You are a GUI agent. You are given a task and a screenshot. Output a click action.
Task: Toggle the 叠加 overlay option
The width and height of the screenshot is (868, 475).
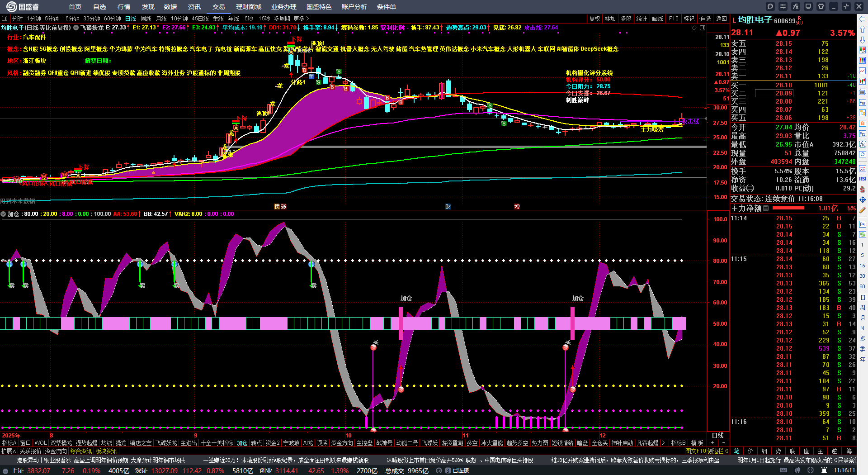click(610, 19)
